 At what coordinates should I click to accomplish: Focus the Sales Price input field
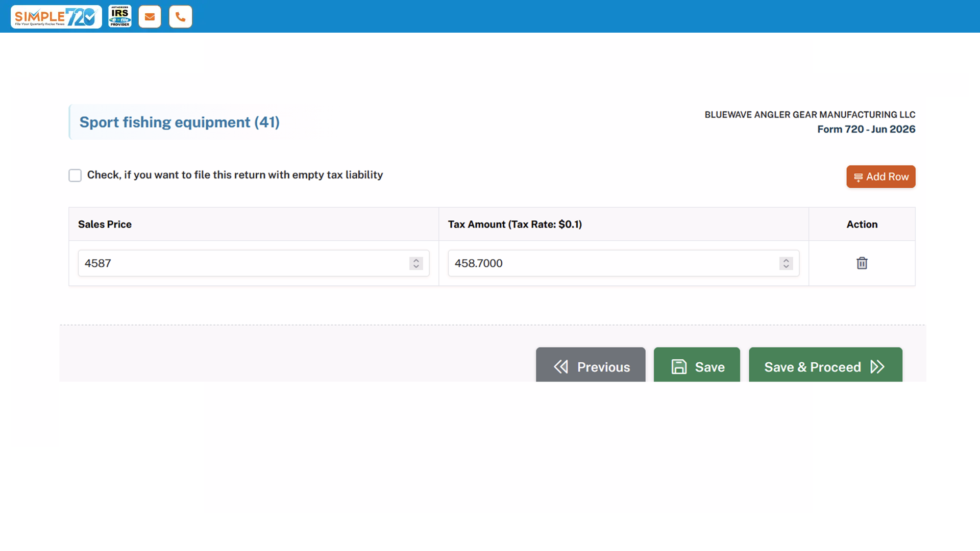point(254,263)
